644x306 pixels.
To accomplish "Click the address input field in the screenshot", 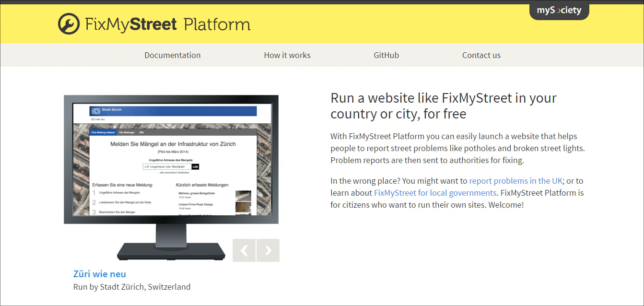I will [x=166, y=166].
